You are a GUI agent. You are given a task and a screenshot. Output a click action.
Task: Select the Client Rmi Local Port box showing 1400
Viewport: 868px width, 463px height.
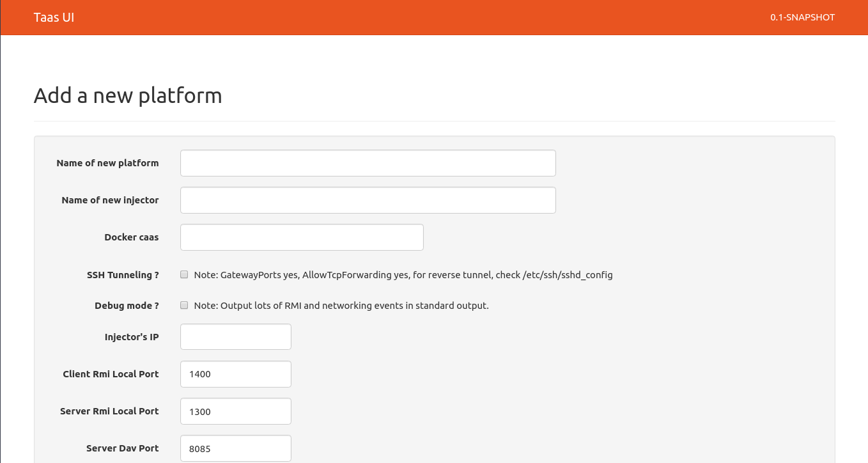click(x=235, y=374)
